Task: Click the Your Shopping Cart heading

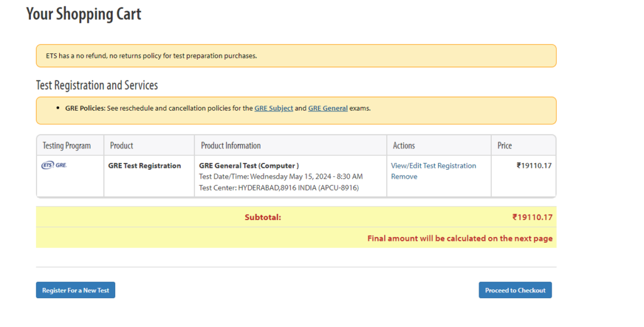Action: click(84, 14)
